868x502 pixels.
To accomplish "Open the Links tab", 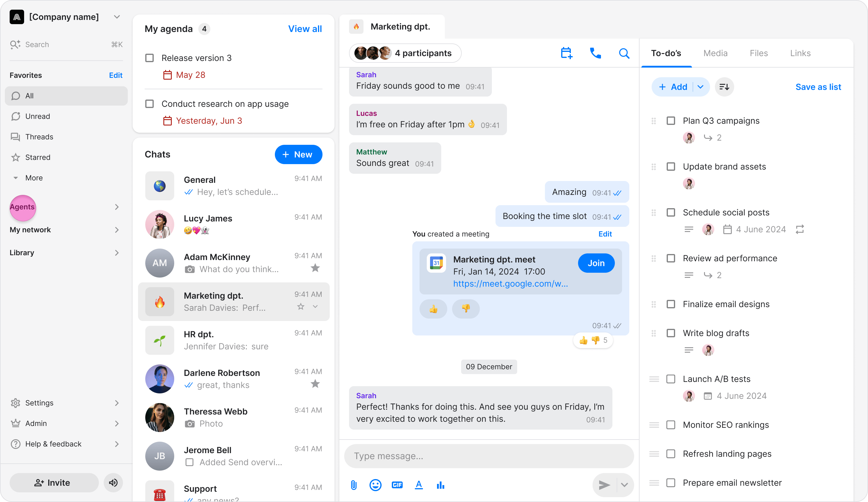I will click(x=800, y=53).
